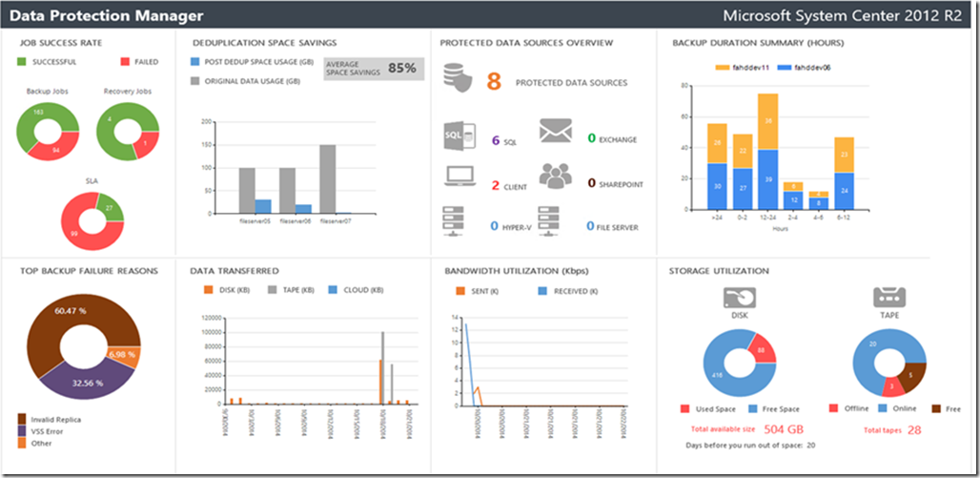This screenshot has width=980, height=478.
Task: Click the brown Free tape legend swatch
Action: (x=937, y=408)
